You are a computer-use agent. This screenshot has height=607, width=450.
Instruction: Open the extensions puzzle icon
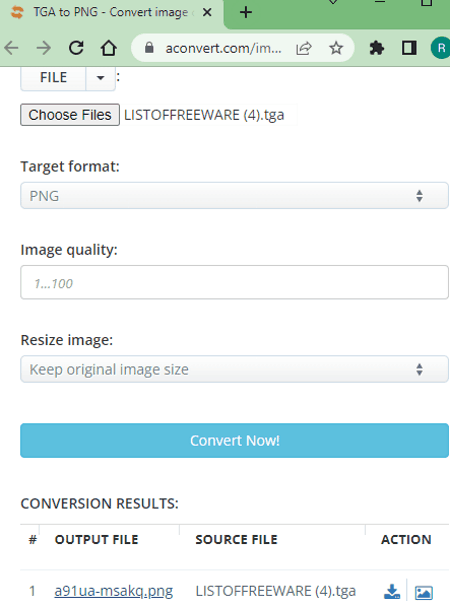click(376, 48)
